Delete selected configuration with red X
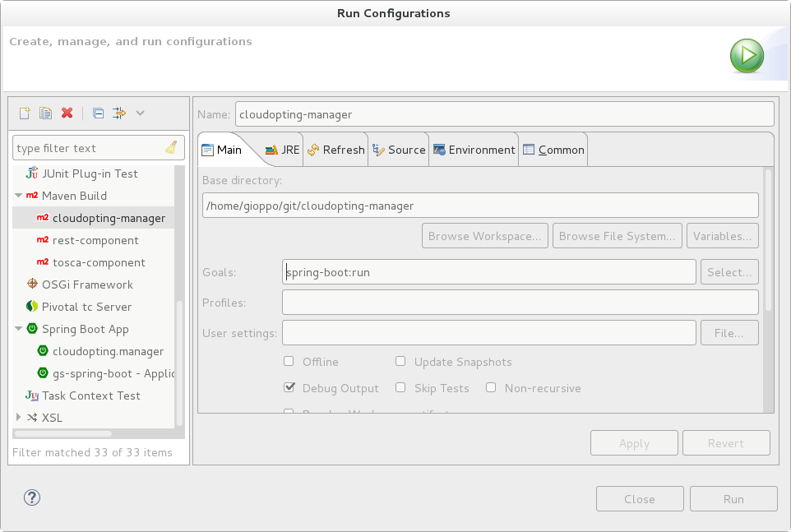The width and height of the screenshot is (791, 532). pos(67,113)
